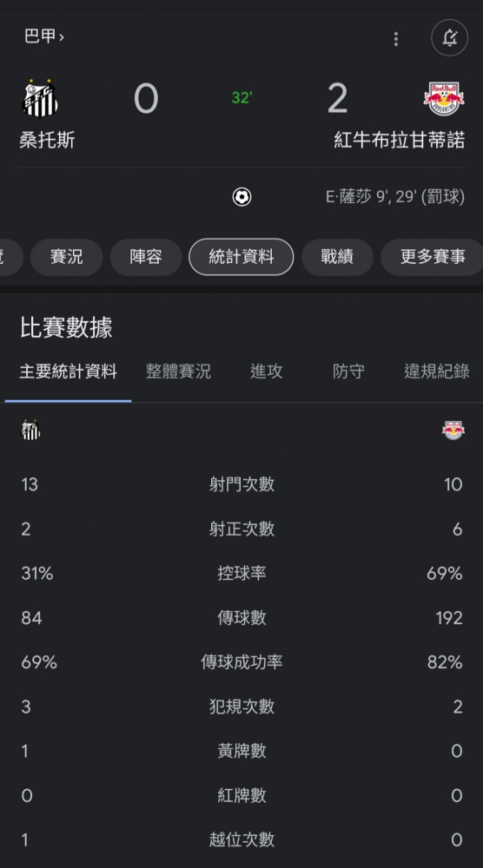483x868 pixels.
Task: Switch to the 陣容 tab
Action: pos(146,257)
